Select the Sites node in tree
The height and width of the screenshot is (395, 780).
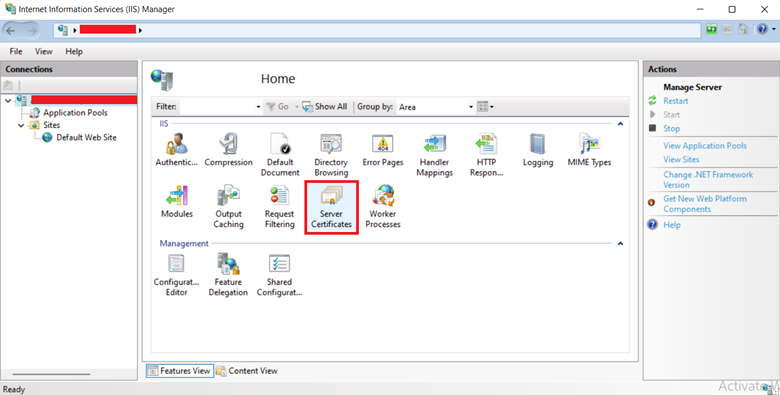(51, 125)
